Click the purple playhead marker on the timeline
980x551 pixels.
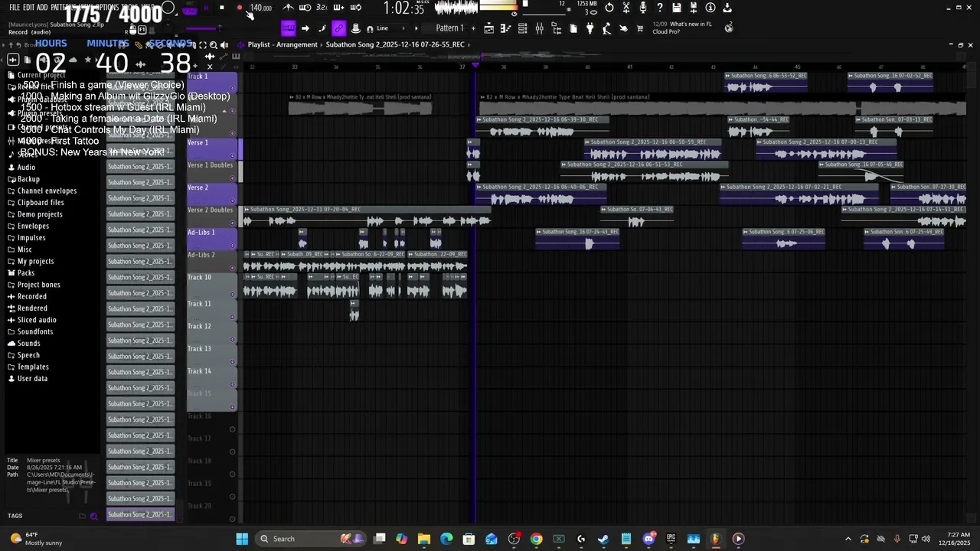(x=475, y=66)
